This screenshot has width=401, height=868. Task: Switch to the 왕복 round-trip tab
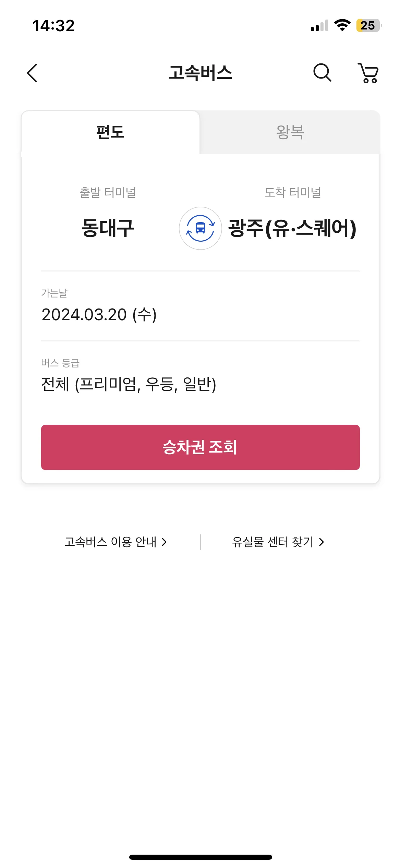(290, 132)
